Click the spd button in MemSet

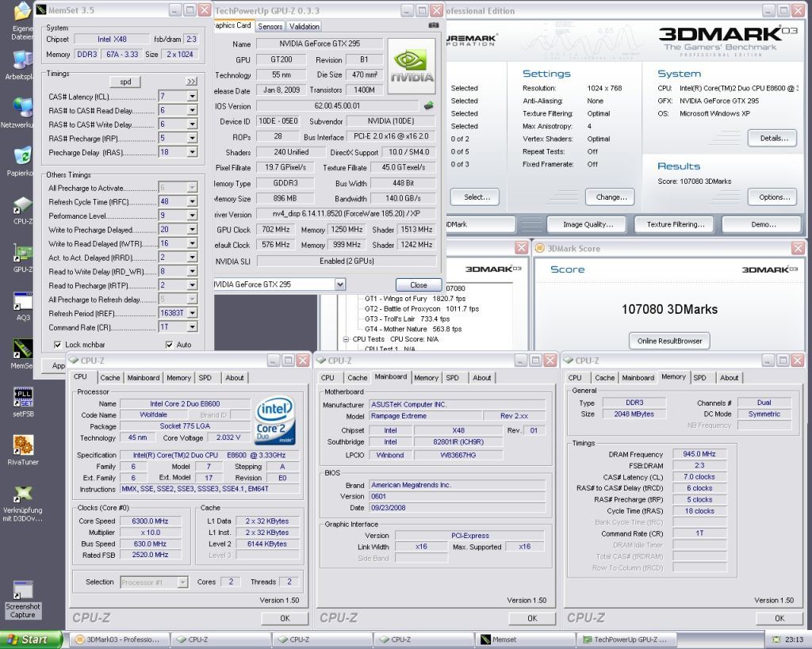pyautogui.click(x=125, y=82)
